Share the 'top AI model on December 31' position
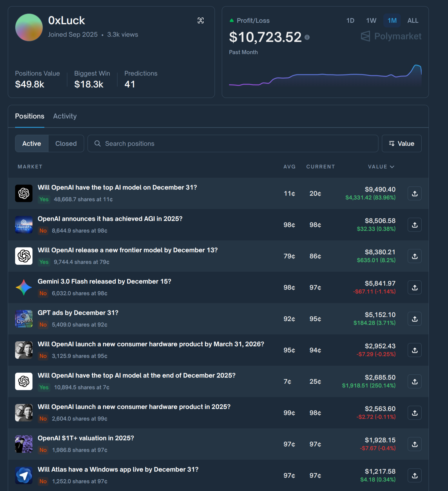The width and height of the screenshot is (448, 491). tap(415, 194)
